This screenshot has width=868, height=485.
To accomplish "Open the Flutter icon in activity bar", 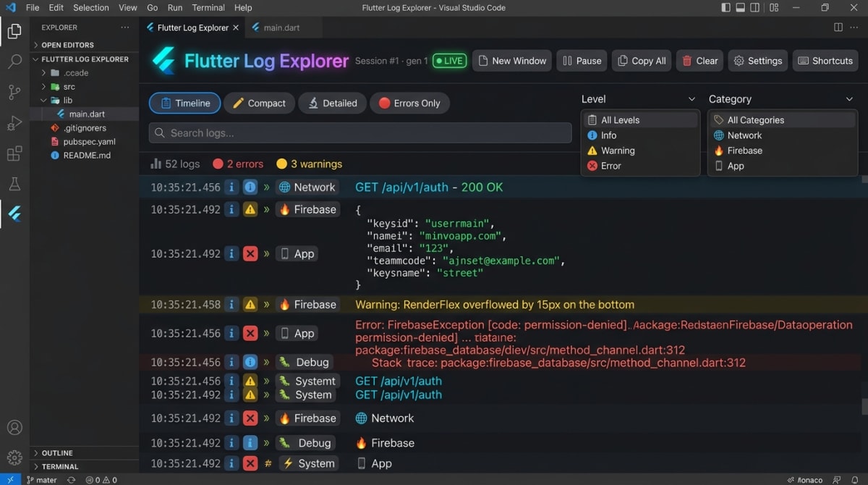I will pos(14,214).
